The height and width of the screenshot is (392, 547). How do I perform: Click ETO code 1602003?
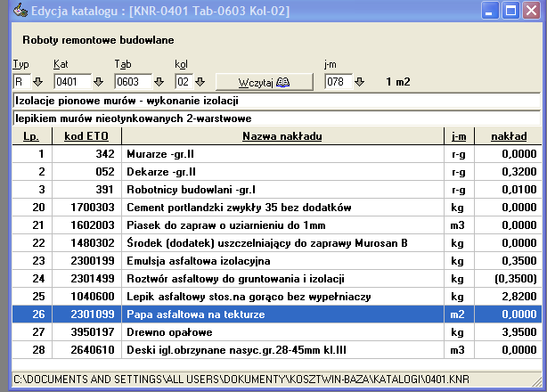pyautogui.click(x=93, y=225)
